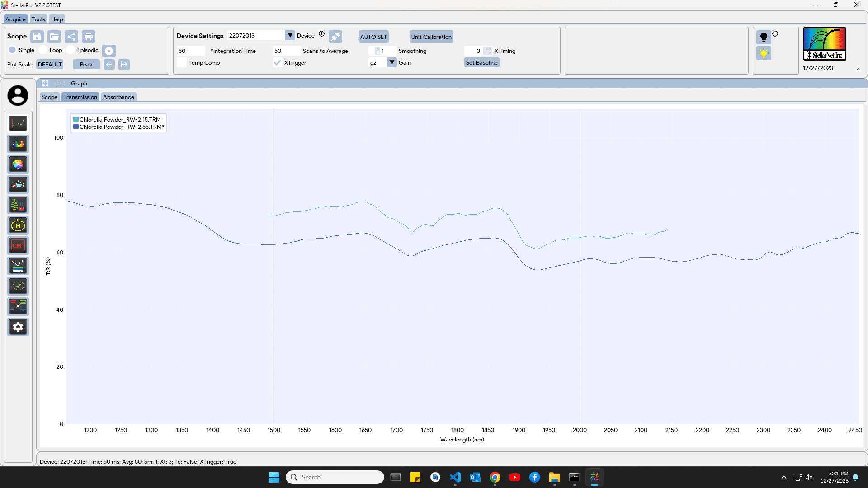Click the [+] add graph icon
The image size is (868, 488).
(x=61, y=84)
